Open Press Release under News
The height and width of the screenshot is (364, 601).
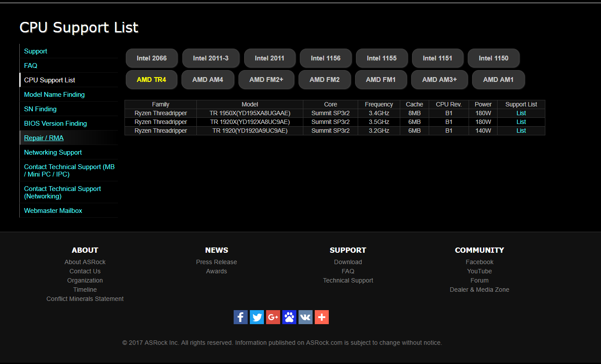click(x=217, y=262)
